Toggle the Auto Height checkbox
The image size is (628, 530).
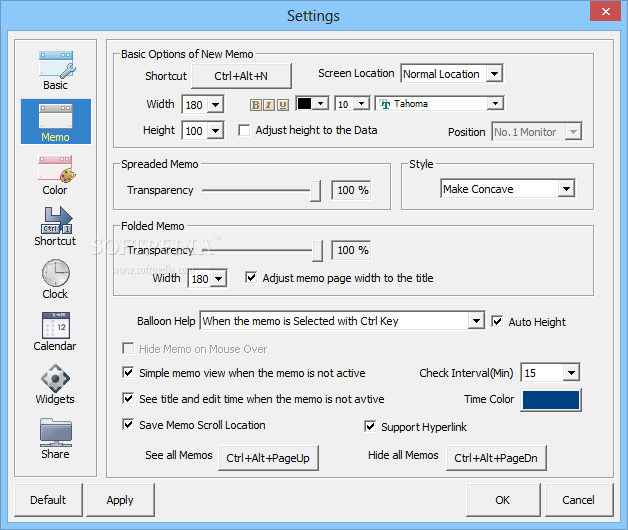pos(497,321)
